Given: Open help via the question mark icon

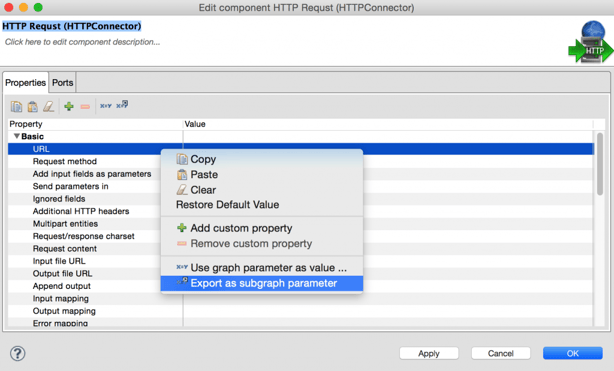Looking at the screenshot, I should (18, 353).
